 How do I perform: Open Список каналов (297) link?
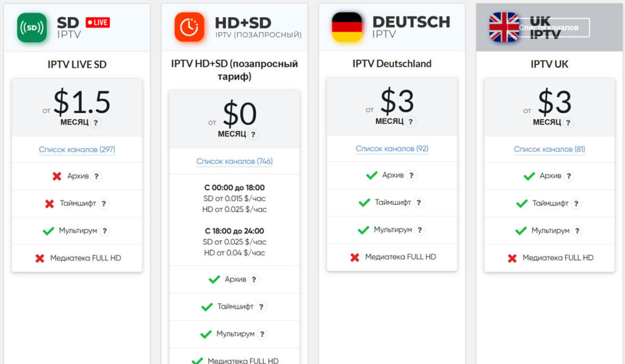point(77,149)
